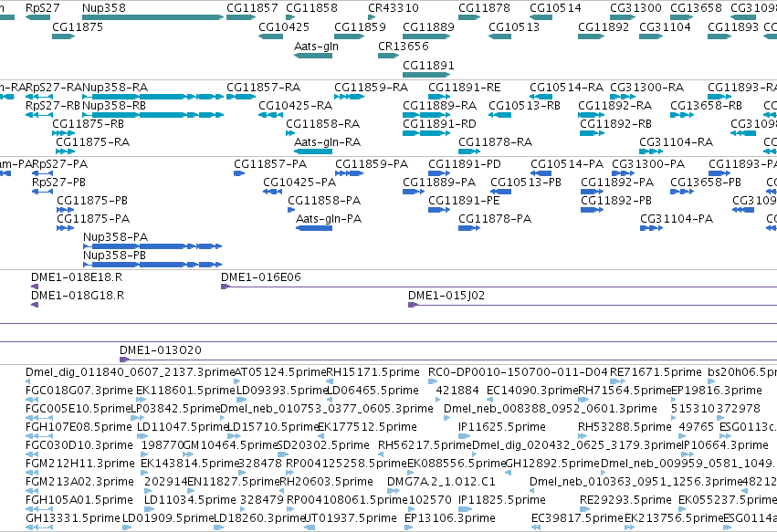Screen dimensions: 777x532
Task: Select the Nup358-PA protein
Action: click(x=152, y=246)
